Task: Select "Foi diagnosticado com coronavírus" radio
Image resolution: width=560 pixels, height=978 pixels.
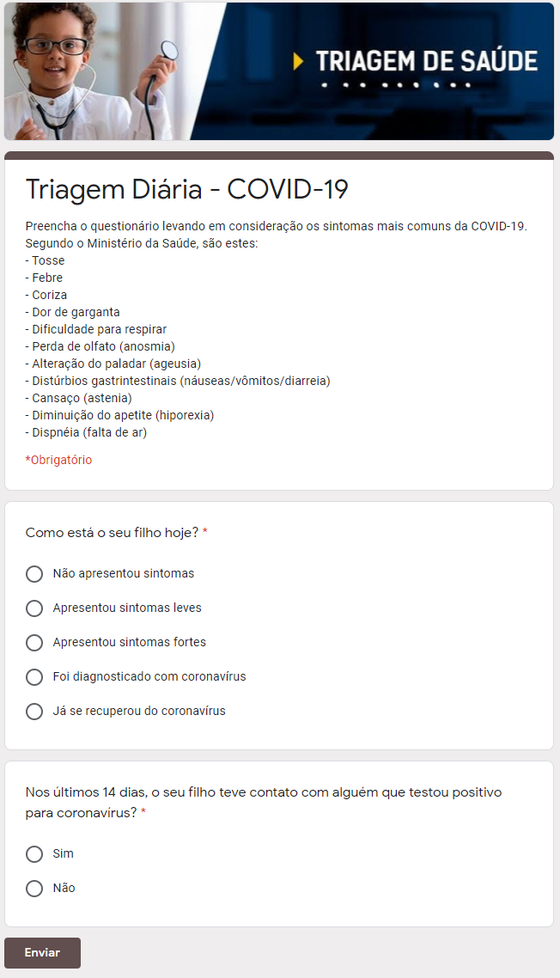Action: click(34, 676)
